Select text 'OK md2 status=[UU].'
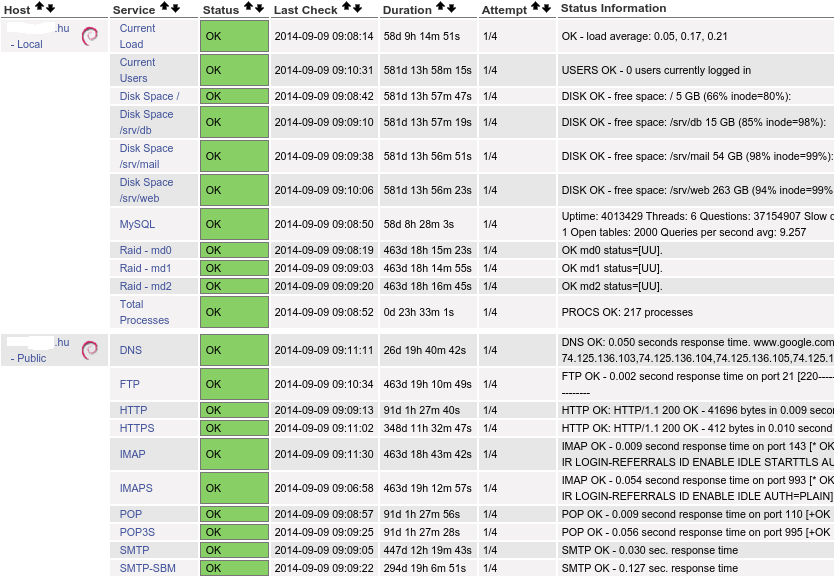834x578 pixels. point(612,287)
